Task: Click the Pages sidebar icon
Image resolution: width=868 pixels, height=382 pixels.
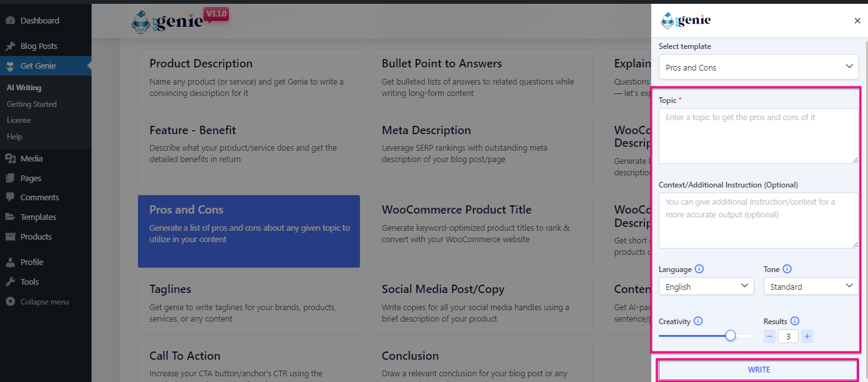Action: 10,179
